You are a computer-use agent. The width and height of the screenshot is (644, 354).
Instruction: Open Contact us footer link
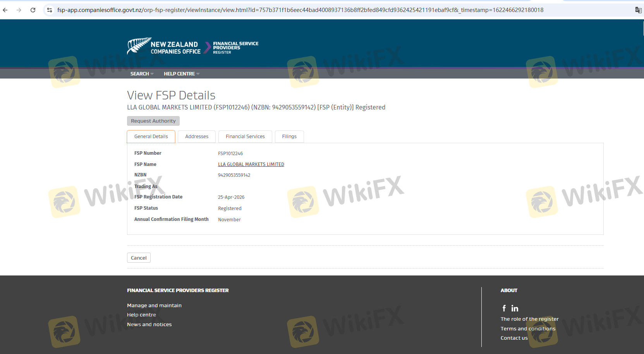tap(514, 338)
